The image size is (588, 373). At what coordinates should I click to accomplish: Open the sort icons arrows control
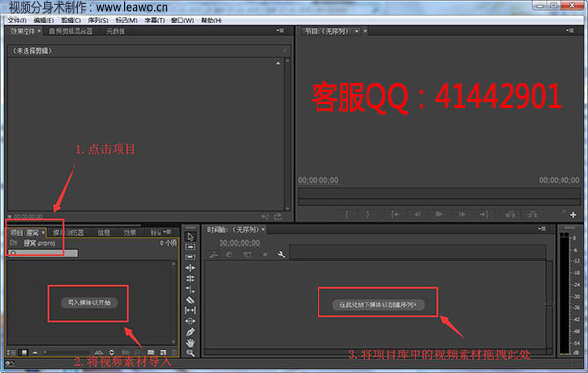112,352
